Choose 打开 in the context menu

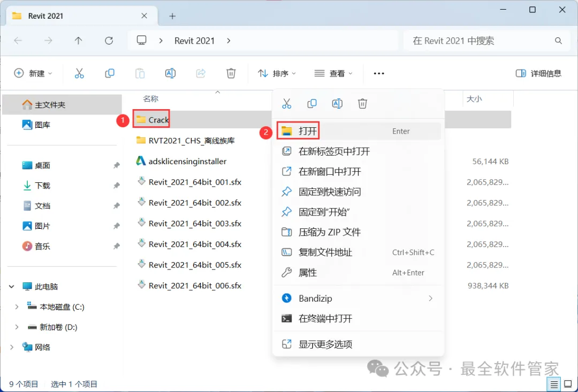click(358, 131)
